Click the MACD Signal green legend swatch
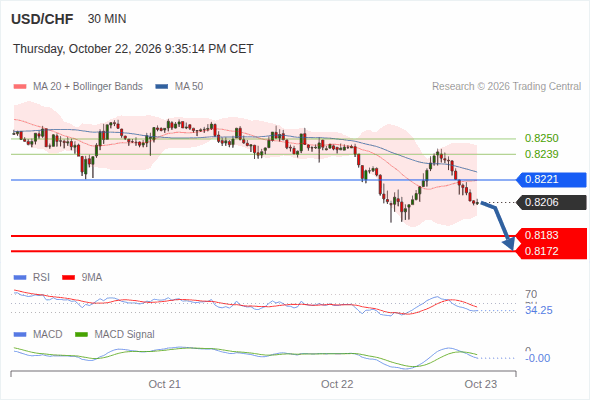This screenshot has width=590, height=400. [81, 335]
